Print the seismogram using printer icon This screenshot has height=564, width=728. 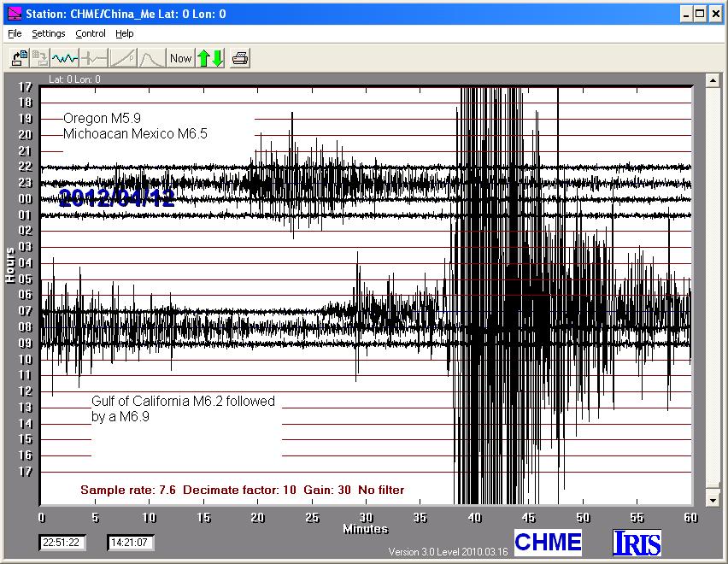coord(241,58)
